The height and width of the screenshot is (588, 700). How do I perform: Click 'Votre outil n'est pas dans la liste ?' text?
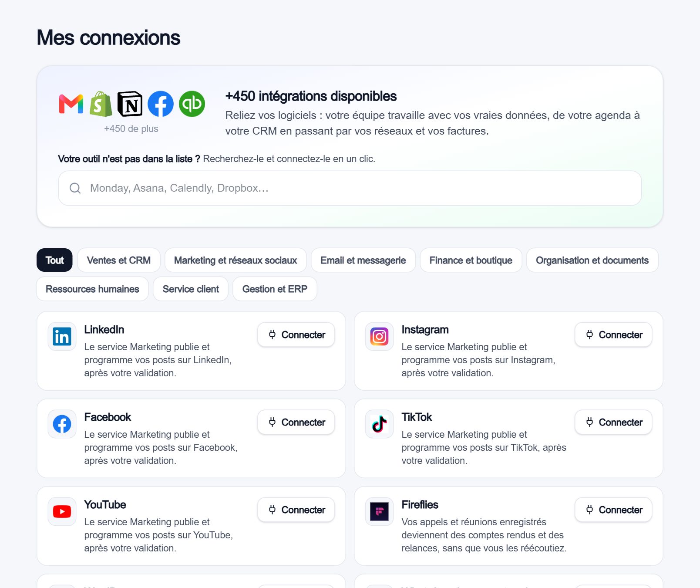coord(129,159)
